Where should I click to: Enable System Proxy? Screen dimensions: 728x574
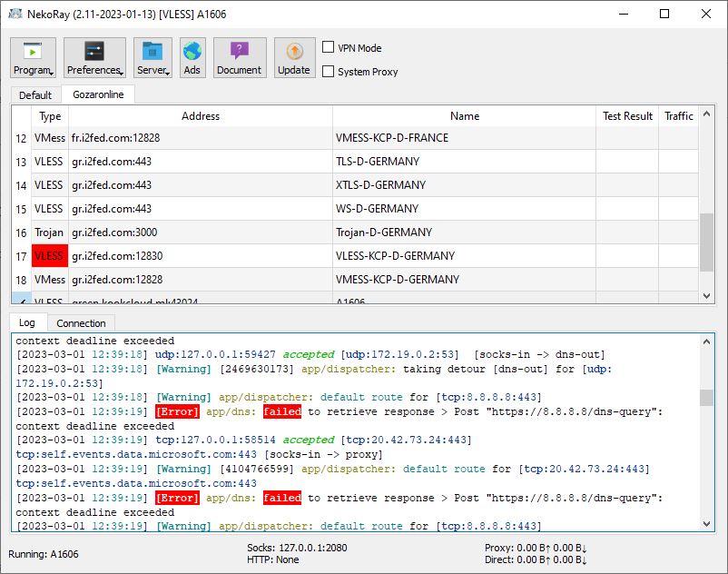tap(329, 72)
